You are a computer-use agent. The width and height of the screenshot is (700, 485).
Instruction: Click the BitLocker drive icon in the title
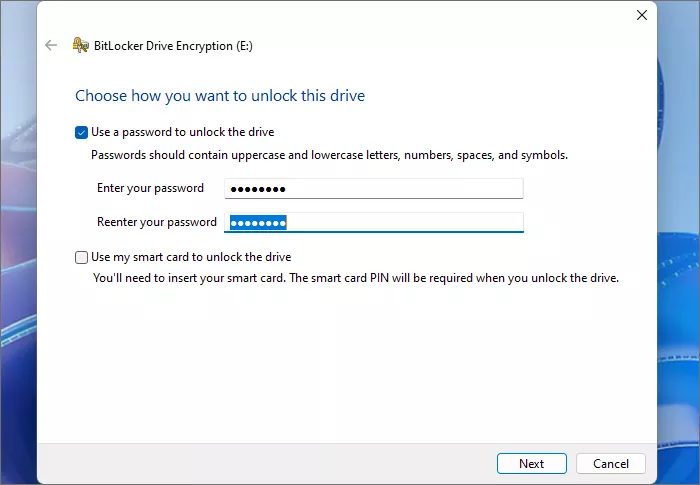click(79, 45)
